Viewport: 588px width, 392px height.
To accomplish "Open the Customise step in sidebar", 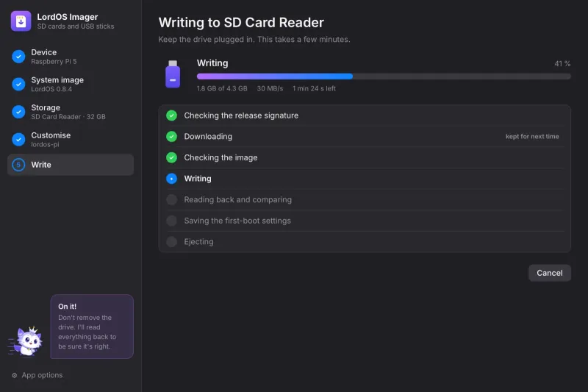I will click(71, 140).
